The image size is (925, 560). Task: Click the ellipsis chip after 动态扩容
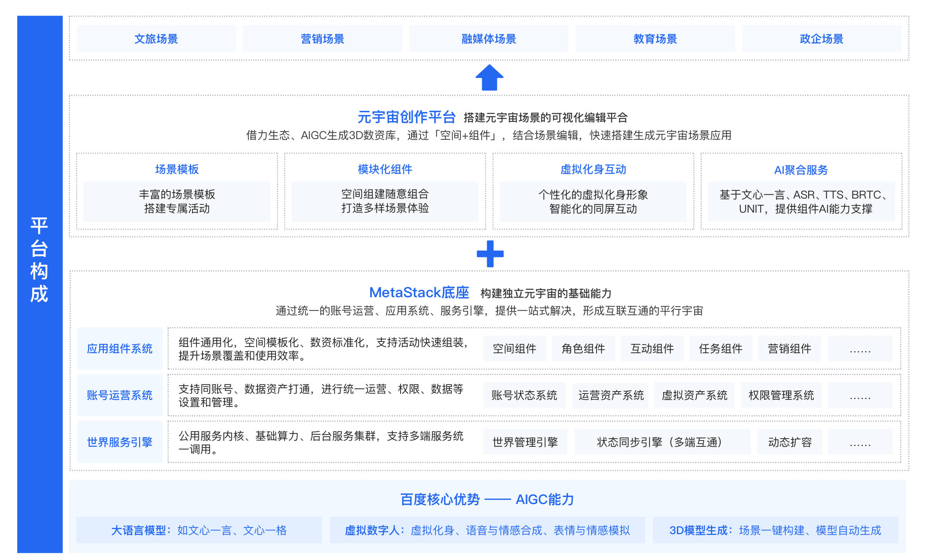(x=860, y=442)
